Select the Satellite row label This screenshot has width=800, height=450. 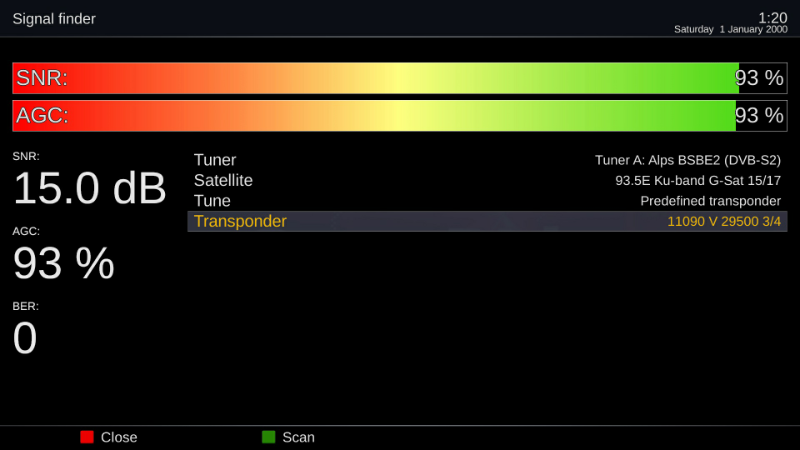pos(223,181)
